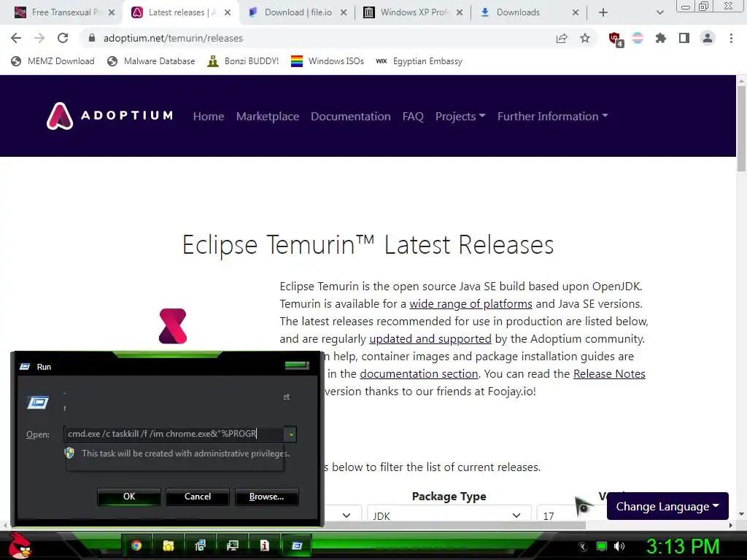The height and width of the screenshot is (560, 747).
Task: Click the page vertical scrollbar thumb
Action: coord(741,128)
